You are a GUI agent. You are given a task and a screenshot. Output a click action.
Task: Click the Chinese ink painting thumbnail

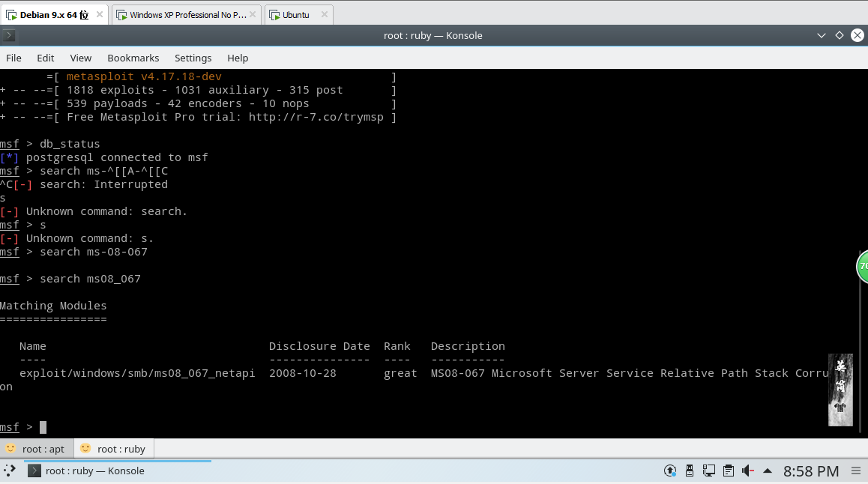(840, 390)
